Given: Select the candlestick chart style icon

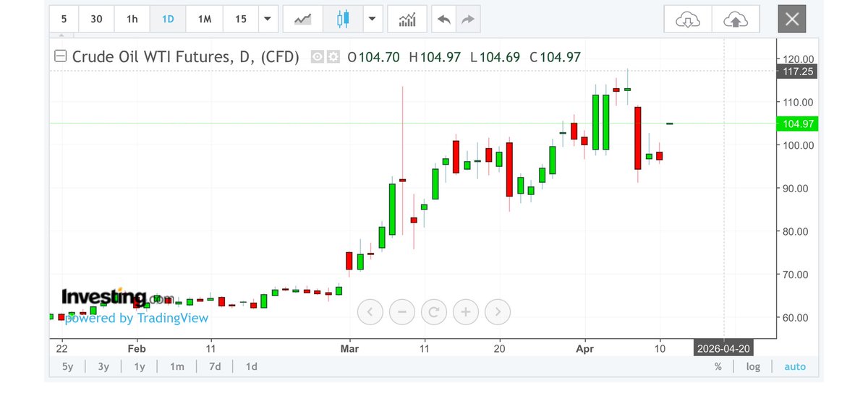Looking at the screenshot, I should 343,19.
